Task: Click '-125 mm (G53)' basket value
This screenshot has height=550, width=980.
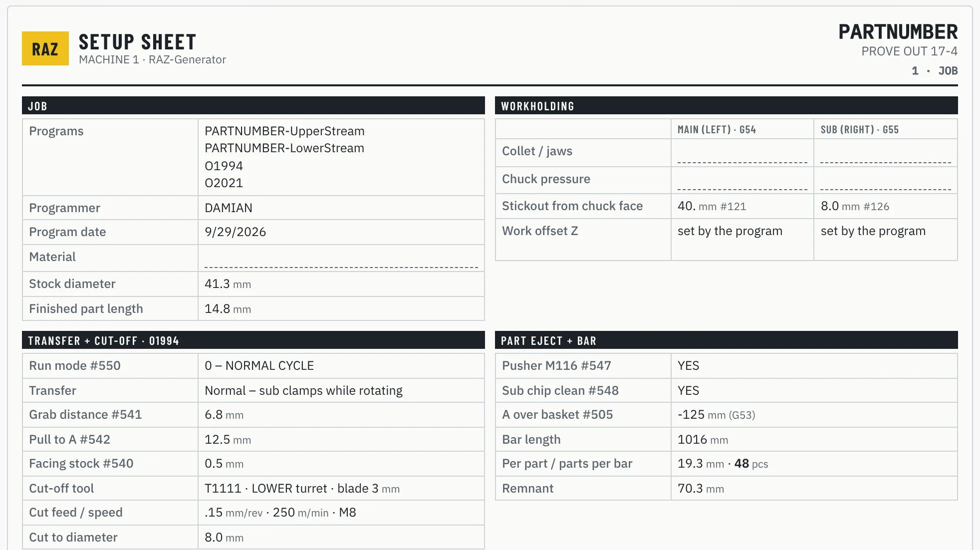Action: pos(716,415)
